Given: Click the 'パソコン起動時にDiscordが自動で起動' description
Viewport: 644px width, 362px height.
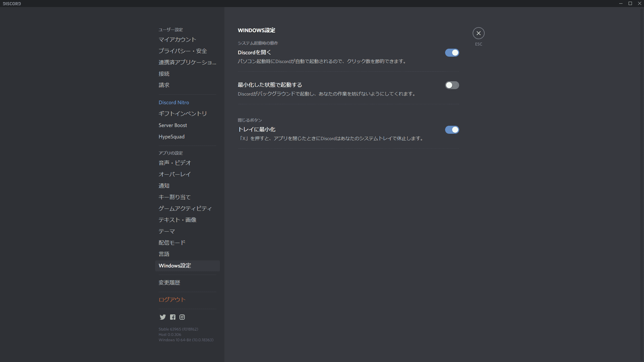Looking at the screenshot, I should pyautogui.click(x=322, y=61).
